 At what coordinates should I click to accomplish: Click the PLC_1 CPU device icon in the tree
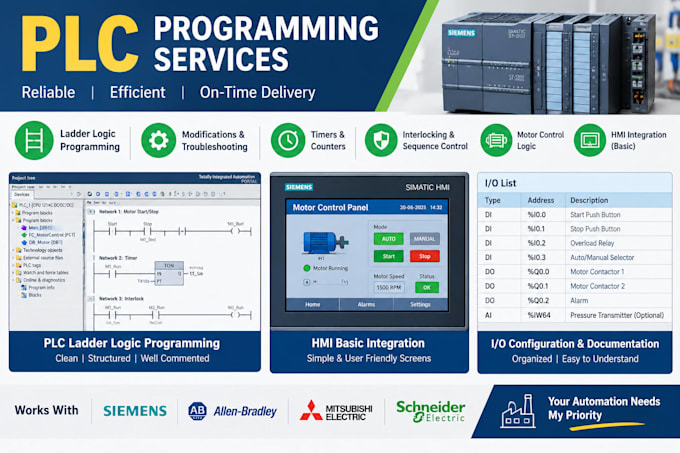[16, 205]
